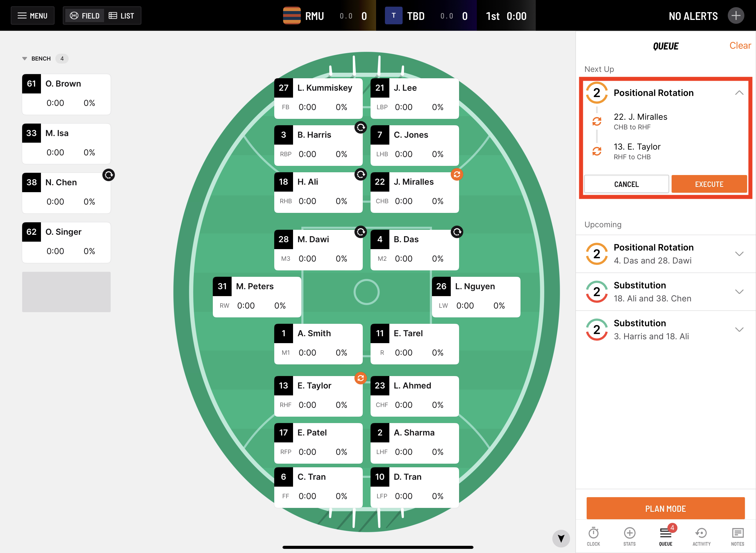The image size is (756, 553).
Task: Select the Queue tab at the bottom
Action: point(666,536)
